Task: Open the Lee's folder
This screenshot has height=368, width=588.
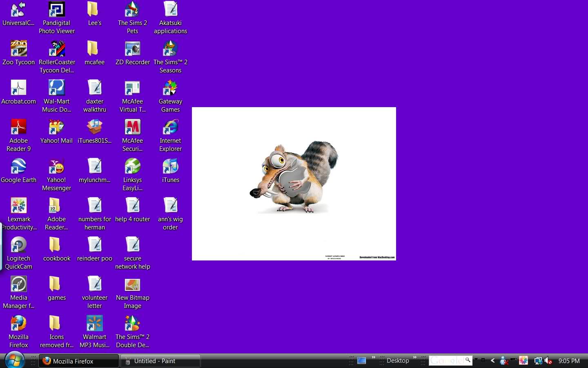Action: [94, 13]
